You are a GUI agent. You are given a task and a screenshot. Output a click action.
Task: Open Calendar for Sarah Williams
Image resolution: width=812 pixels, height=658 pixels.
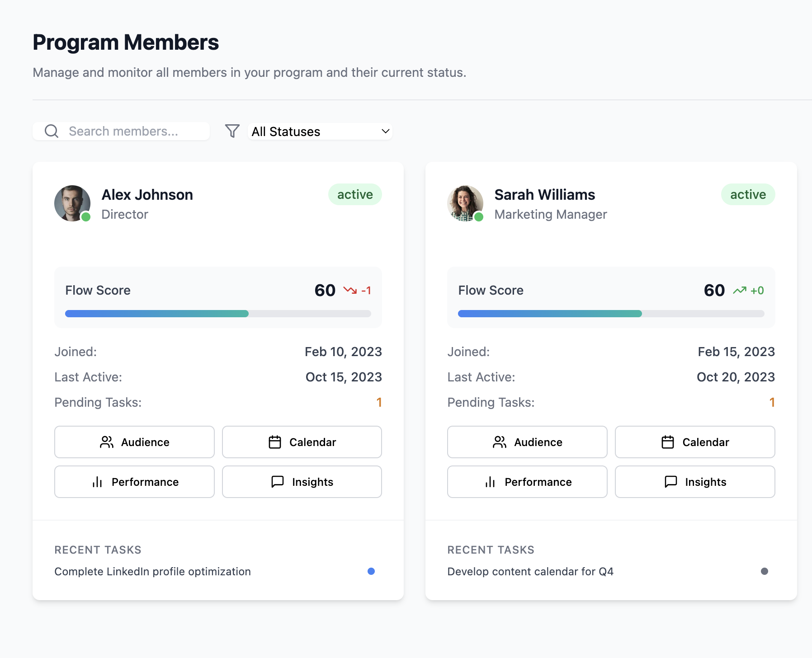[x=694, y=442]
